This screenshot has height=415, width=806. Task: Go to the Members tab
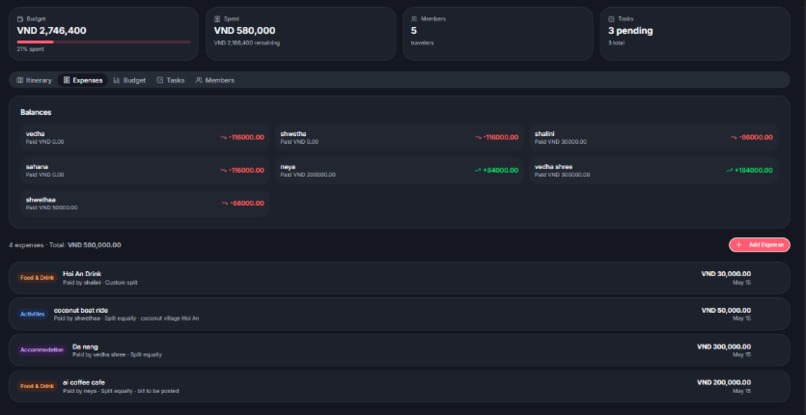[215, 80]
